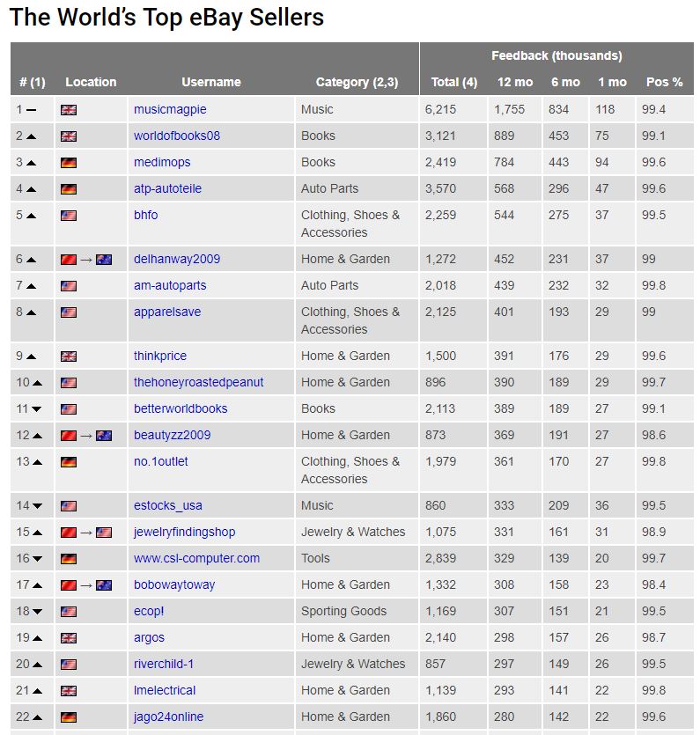Click the total value 6,215
Image resolution: width=700 pixels, height=735 pixels.
[440, 110]
